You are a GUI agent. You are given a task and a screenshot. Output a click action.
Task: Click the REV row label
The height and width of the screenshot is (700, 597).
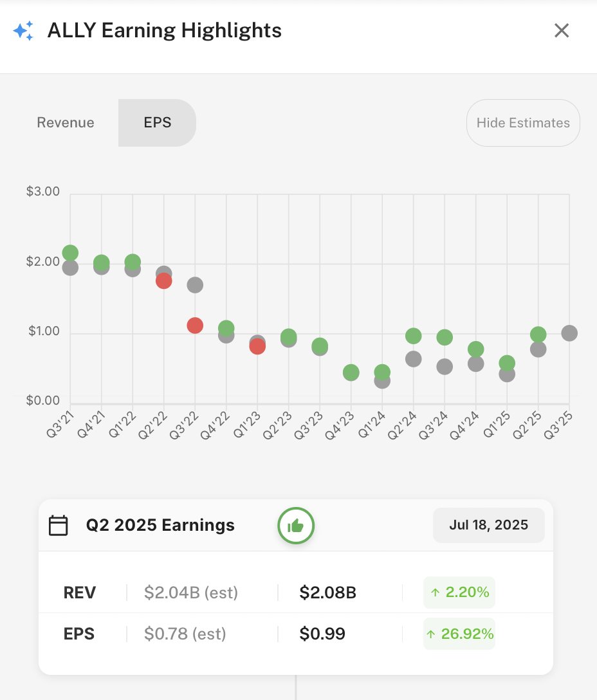click(x=80, y=593)
